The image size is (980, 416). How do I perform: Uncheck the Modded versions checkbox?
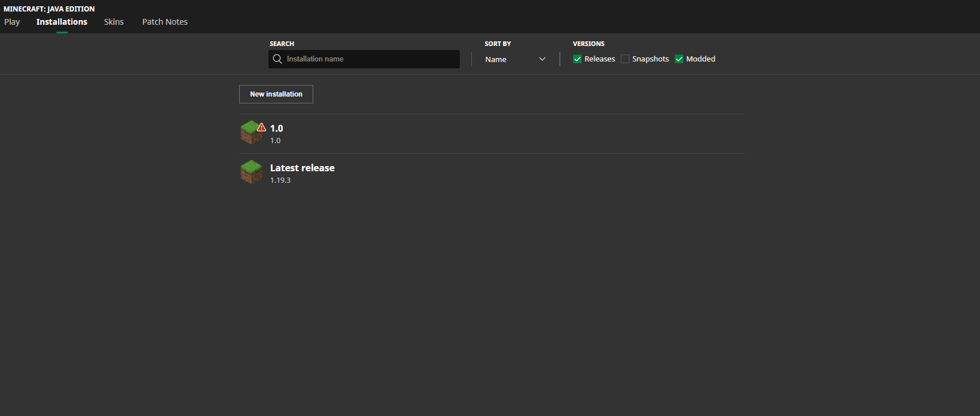679,59
